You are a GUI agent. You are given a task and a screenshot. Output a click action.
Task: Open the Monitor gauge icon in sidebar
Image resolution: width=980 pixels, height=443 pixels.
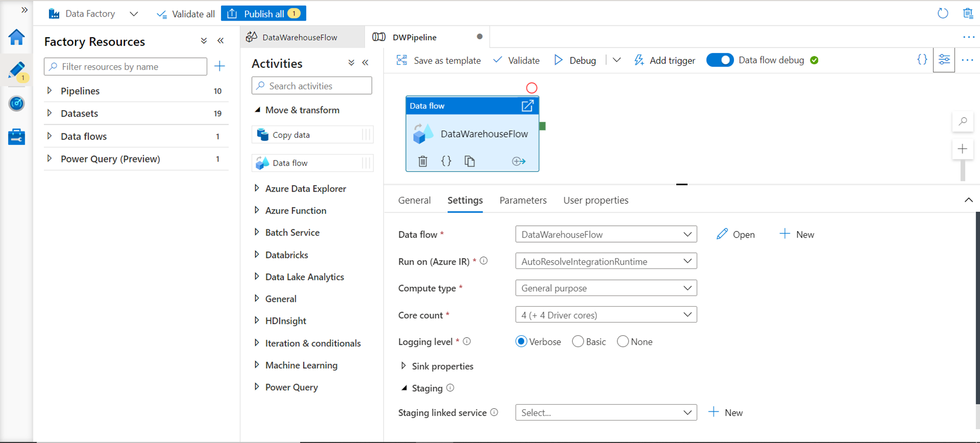click(x=17, y=103)
